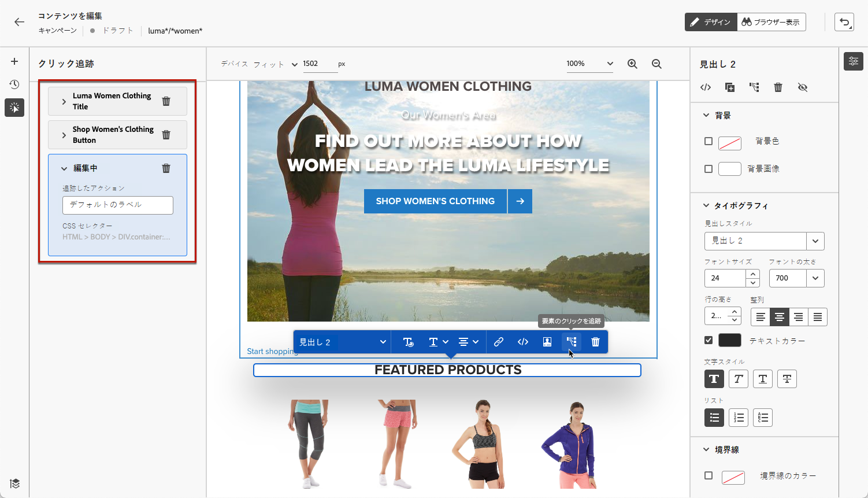Open text style icon in the floating toolbar

(408, 342)
